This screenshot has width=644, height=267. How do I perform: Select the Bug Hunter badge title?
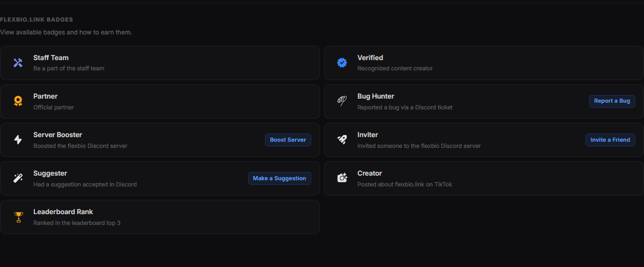coord(376,96)
